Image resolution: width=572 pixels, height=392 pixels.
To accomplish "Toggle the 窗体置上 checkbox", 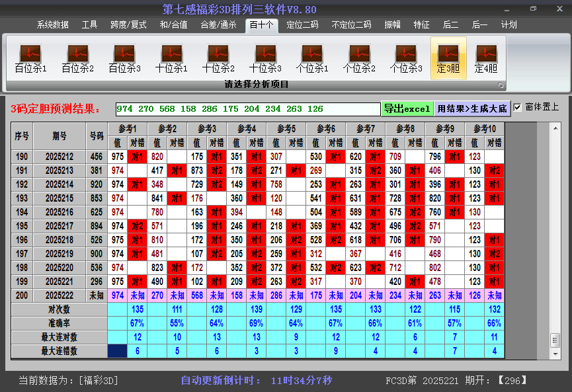I will pyautogui.click(x=518, y=107).
